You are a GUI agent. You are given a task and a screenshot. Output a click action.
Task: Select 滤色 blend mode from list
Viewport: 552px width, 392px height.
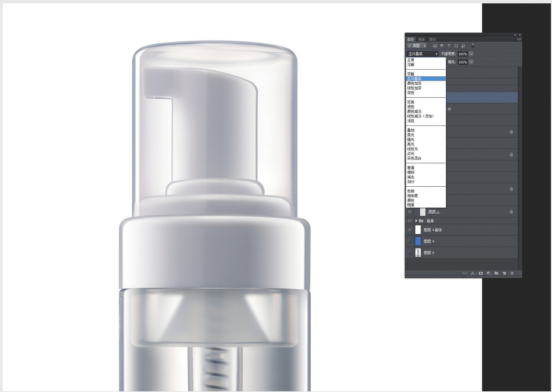tap(411, 107)
